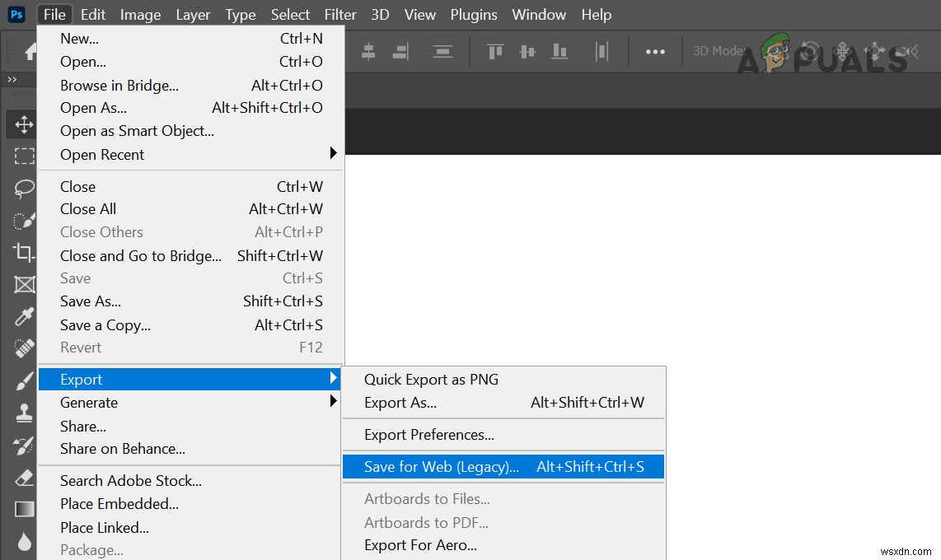This screenshot has height=560, width=941.
Task: Select the Move tool
Action: tap(24, 124)
